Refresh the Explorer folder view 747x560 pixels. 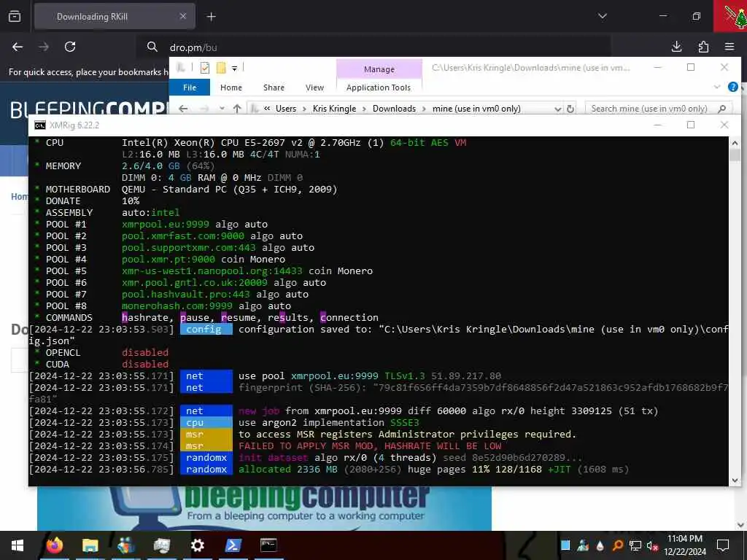[570, 109]
